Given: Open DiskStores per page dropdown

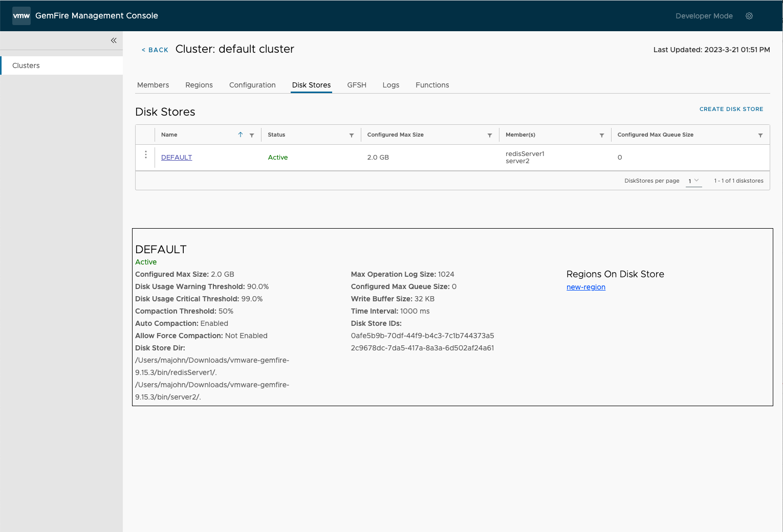Looking at the screenshot, I should coord(694,181).
